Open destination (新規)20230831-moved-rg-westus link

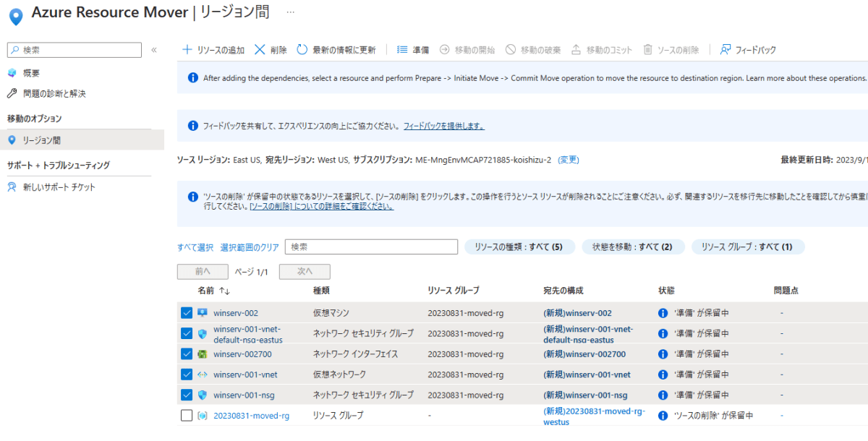(593, 416)
